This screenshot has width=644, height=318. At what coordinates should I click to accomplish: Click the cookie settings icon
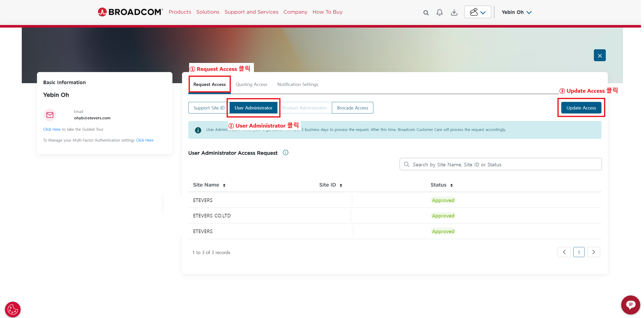click(x=13, y=309)
